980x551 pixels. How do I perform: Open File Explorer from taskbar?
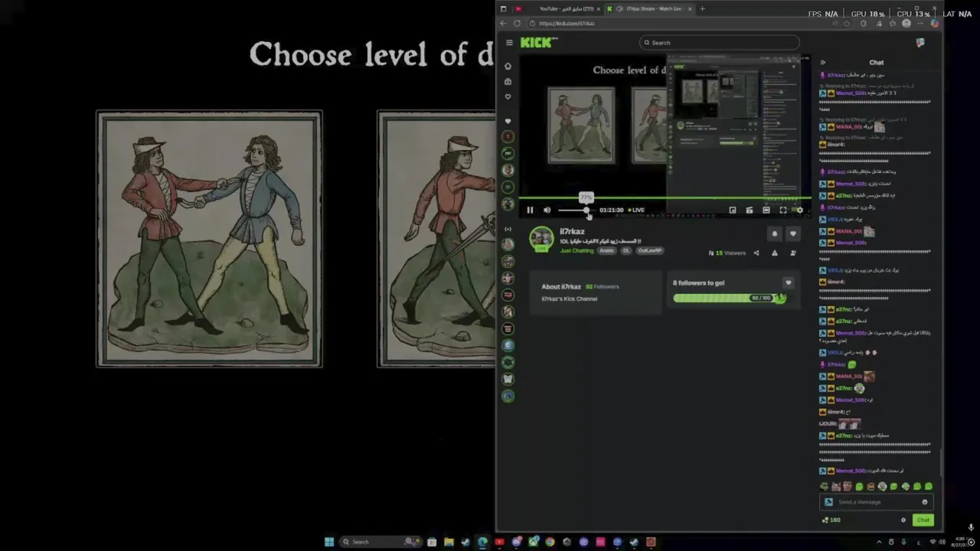449,542
